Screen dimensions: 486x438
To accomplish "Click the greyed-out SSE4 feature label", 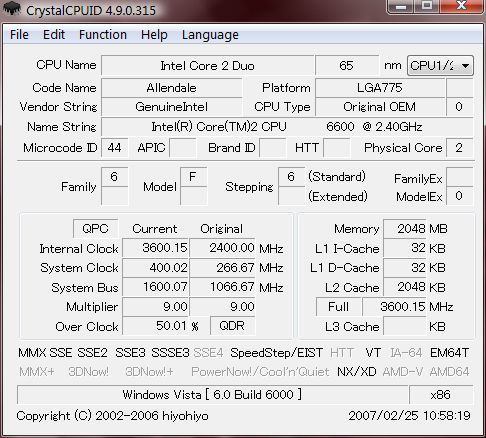I will [208, 353].
